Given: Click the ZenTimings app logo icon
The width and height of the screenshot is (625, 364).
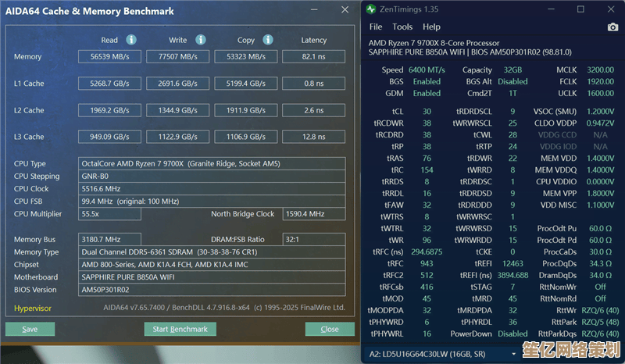Looking at the screenshot, I should point(370,9).
